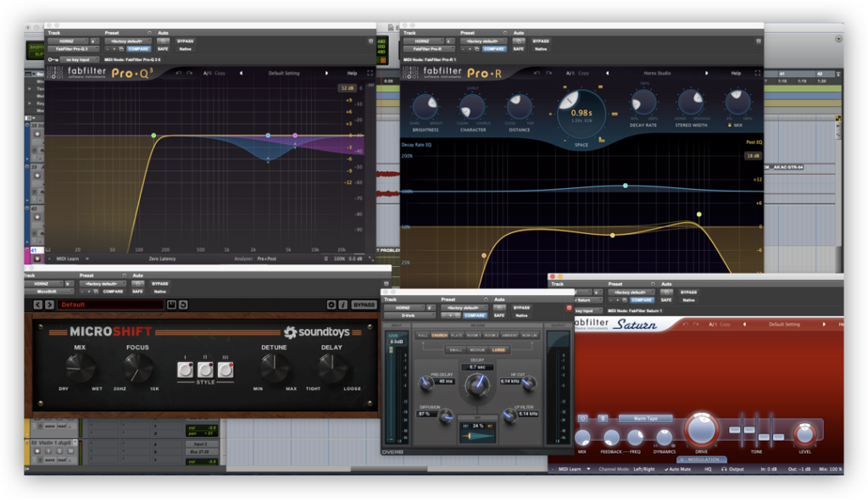
Task: Open MicroShift settings gear icon
Action: coord(331,304)
